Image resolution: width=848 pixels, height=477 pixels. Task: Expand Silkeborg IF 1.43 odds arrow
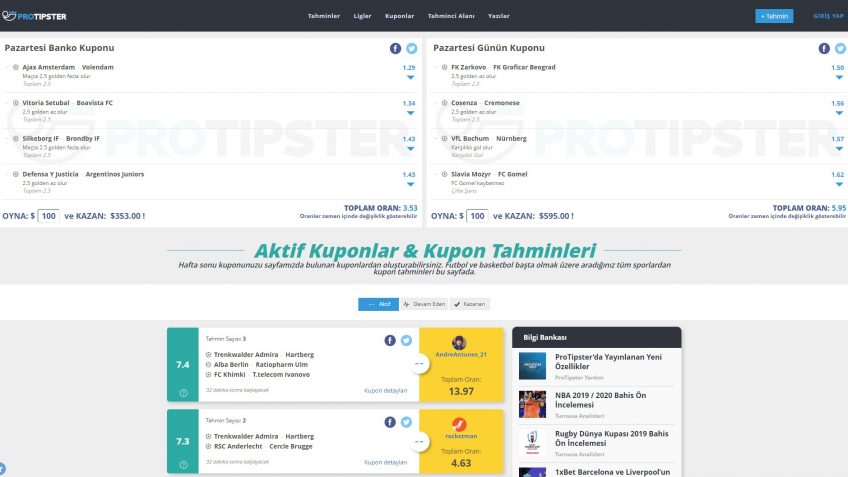coord(410,149)
